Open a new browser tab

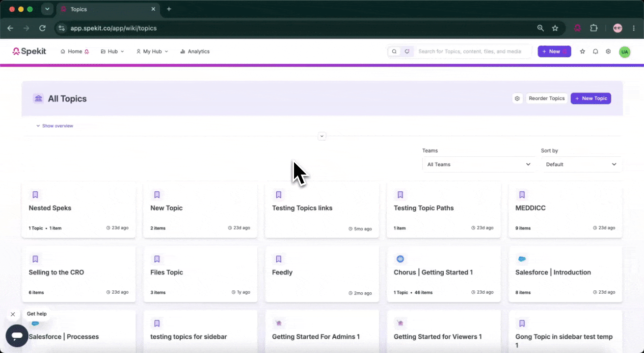169,9
